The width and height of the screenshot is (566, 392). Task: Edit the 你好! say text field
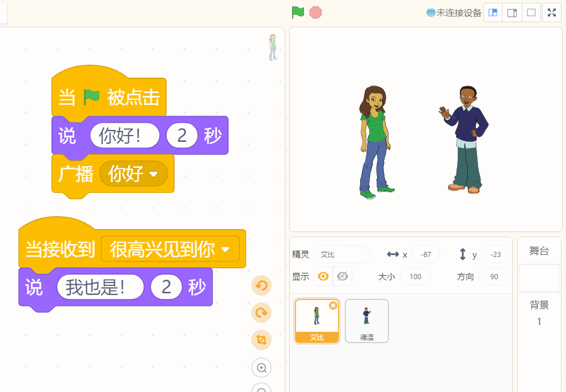[125, 136]
